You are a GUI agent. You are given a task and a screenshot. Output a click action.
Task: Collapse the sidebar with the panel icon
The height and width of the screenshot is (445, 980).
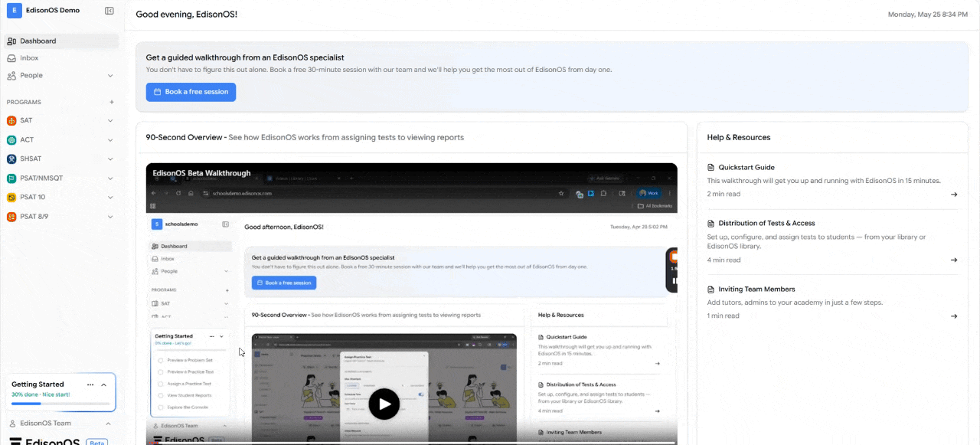(x=109, y=11)
